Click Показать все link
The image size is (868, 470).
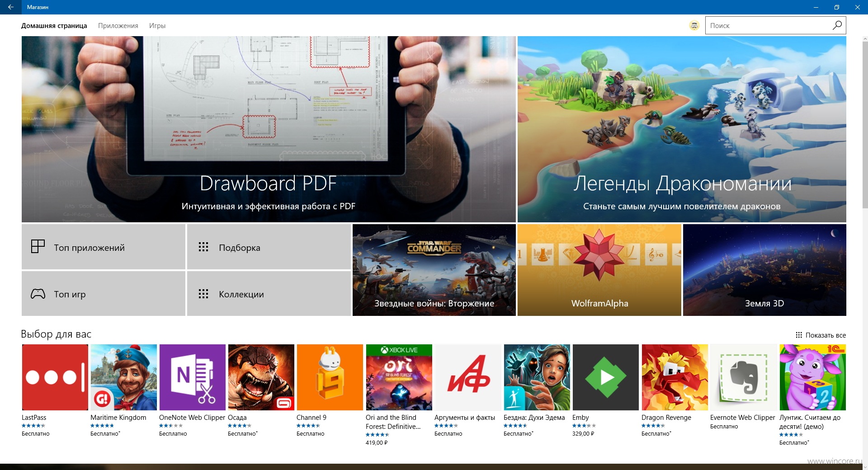[826, 335]
